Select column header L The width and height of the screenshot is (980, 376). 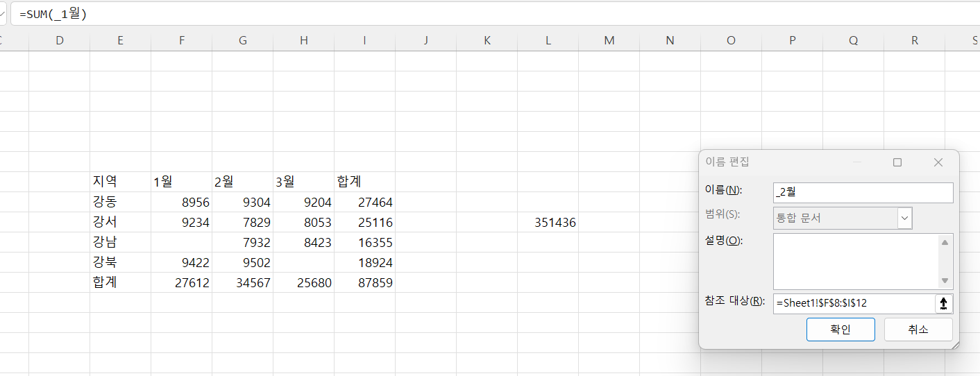click(548, 41)
